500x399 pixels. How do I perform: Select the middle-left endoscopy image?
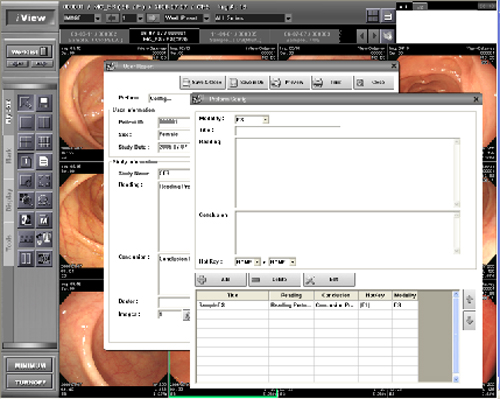[82, 220]
